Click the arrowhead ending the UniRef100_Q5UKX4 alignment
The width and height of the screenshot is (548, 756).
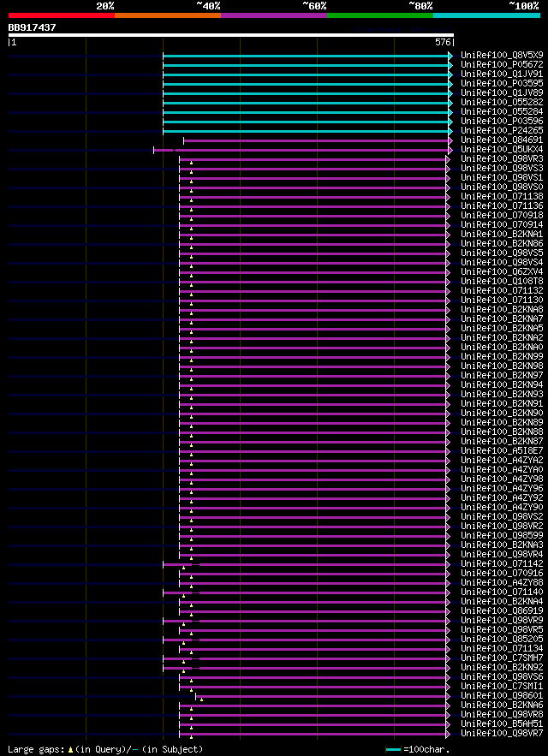click(x=450, y=151)
